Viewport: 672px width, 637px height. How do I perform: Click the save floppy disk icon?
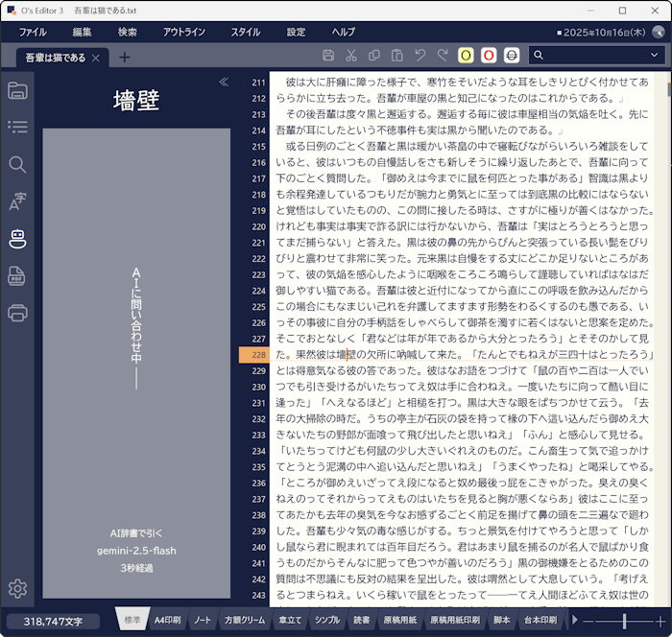328,57
